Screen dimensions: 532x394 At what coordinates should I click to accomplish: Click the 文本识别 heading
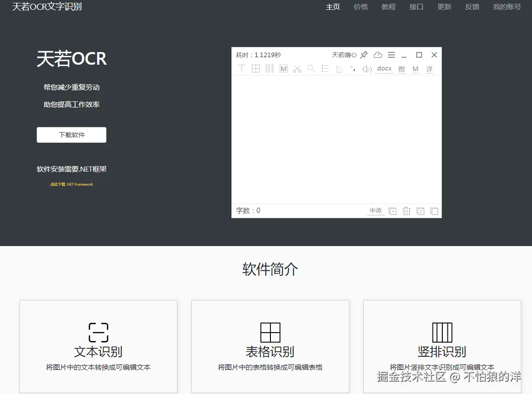point(99,352)
